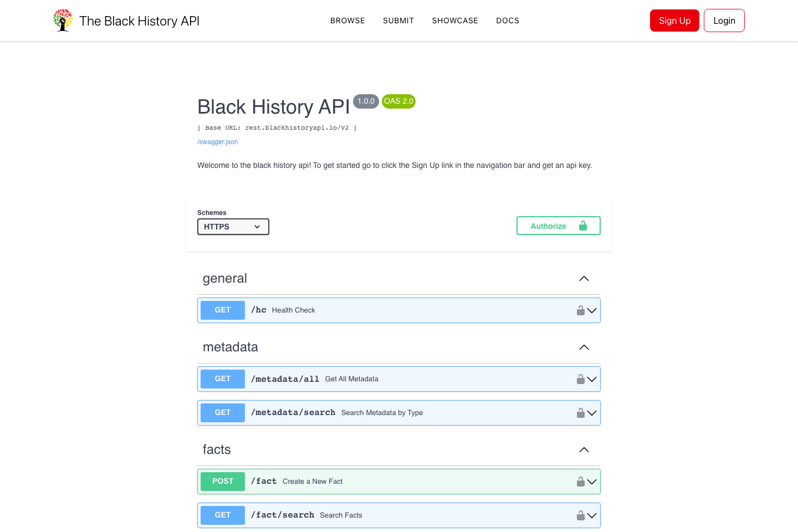Open the Schemes HTTPS dropdown
This screenshot has height=532, width=798.
point(233,226)
